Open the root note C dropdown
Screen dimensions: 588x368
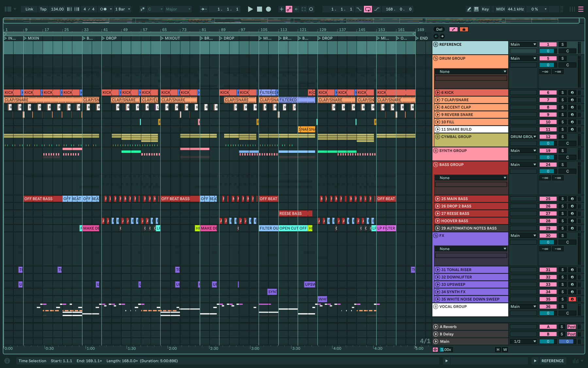[x=155, y=9]
